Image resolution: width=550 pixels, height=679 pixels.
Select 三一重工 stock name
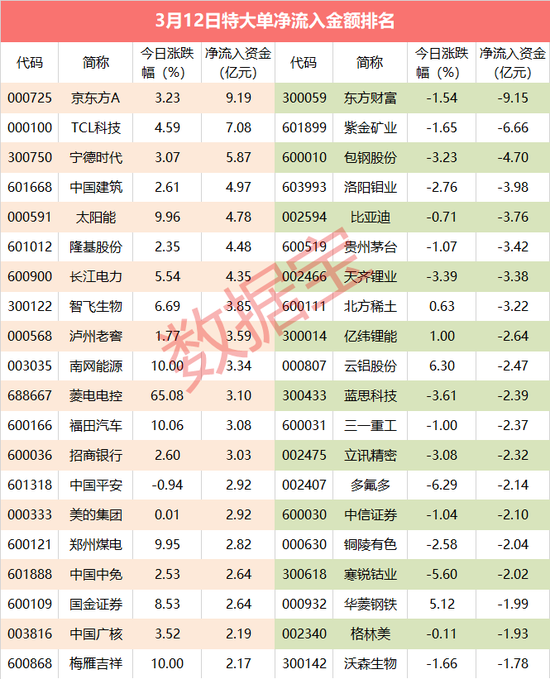coord(370,425)
